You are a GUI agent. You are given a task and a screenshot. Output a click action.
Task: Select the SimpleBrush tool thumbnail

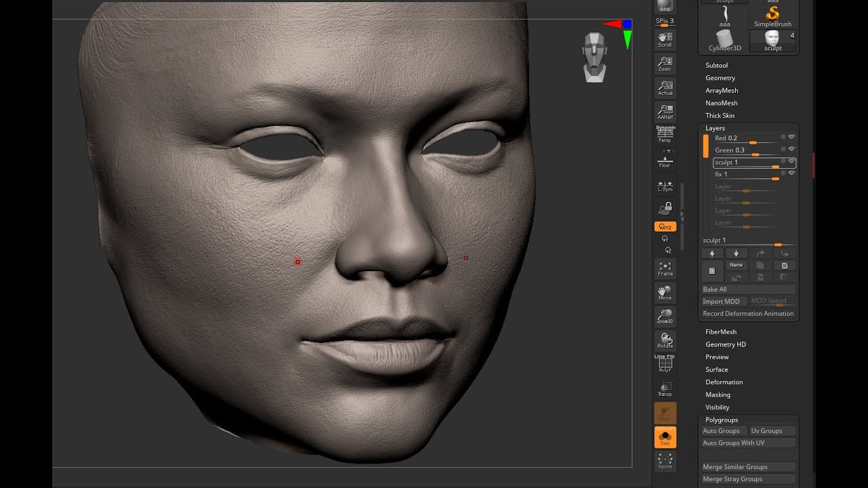773,16
